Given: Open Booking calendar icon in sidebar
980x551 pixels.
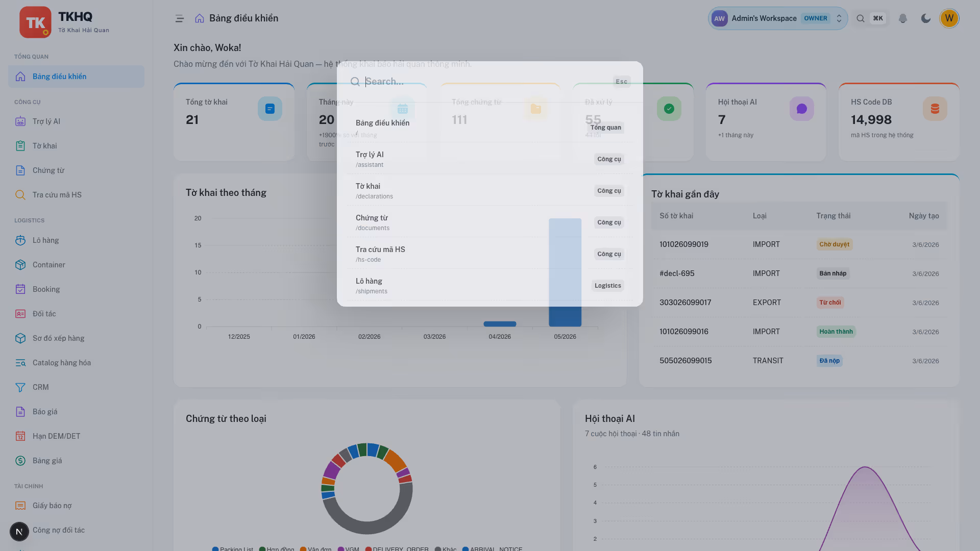Looking at the screenshot, I should point(20,289).
